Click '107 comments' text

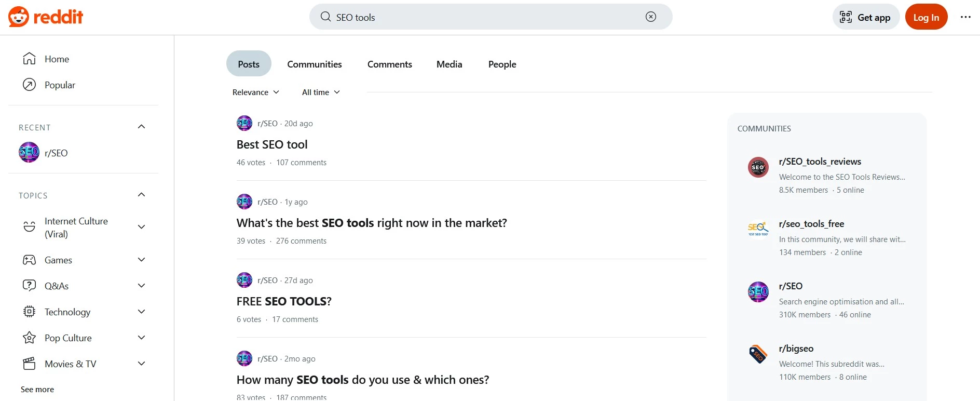tap(301, 163)
